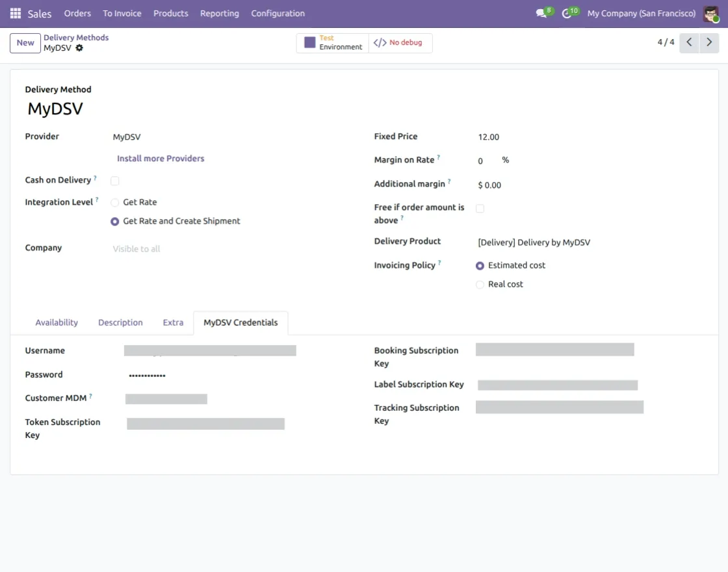Select Get Rate and Create Shipment option
This screenshot has width=728, height=572.
pyautogui.click(x=114, y=222)
